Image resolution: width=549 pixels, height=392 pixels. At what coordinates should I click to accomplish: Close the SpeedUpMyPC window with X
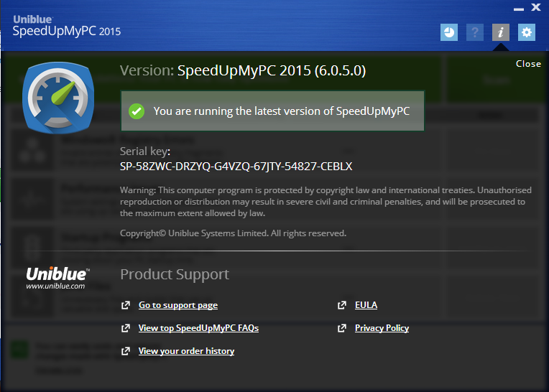535,7
